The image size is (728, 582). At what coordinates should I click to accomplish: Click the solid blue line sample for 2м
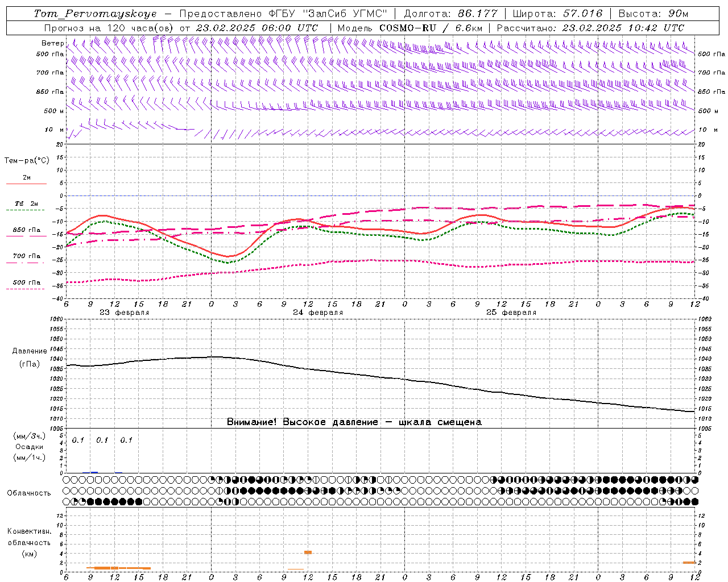coord(26,184)
